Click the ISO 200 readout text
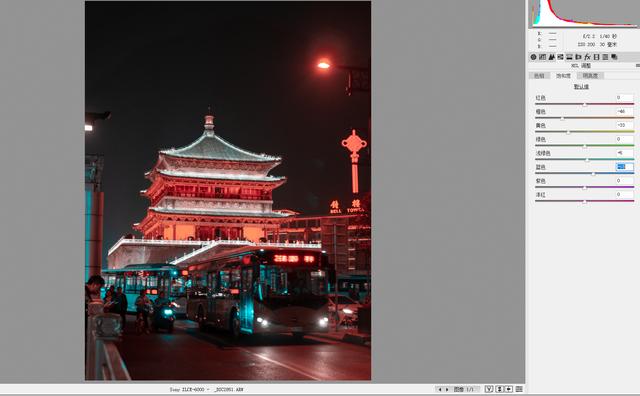The height and width of the screenshot is (396, 640). [x=586, y=44]
